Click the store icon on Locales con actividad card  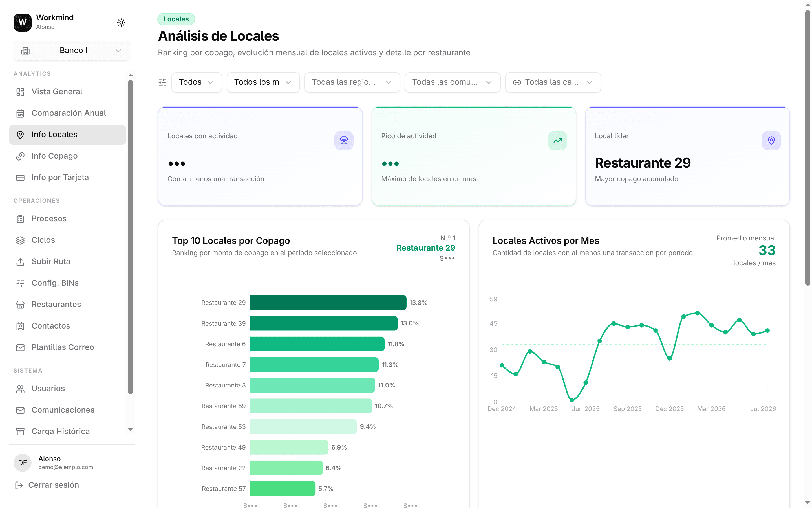click(344, 141)
